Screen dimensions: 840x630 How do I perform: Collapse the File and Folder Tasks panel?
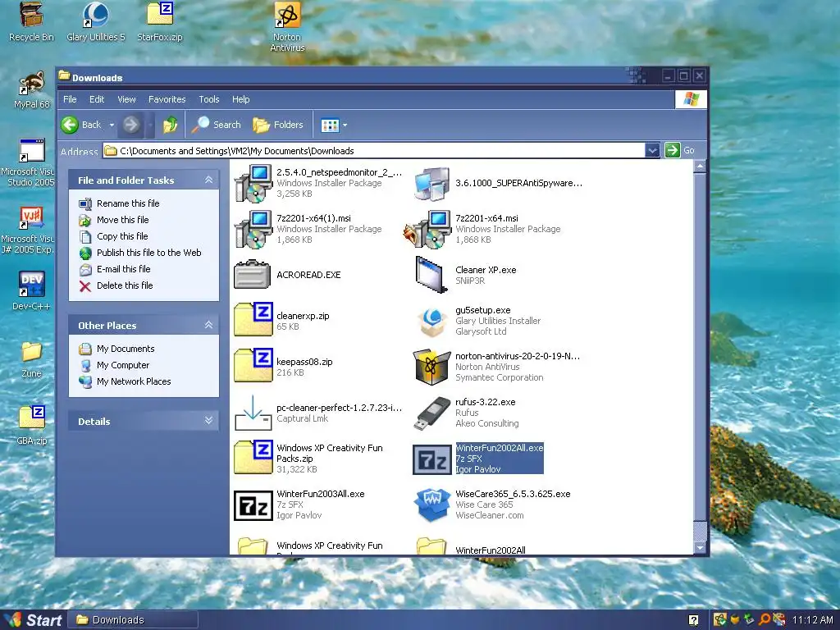tap(208, 180)
